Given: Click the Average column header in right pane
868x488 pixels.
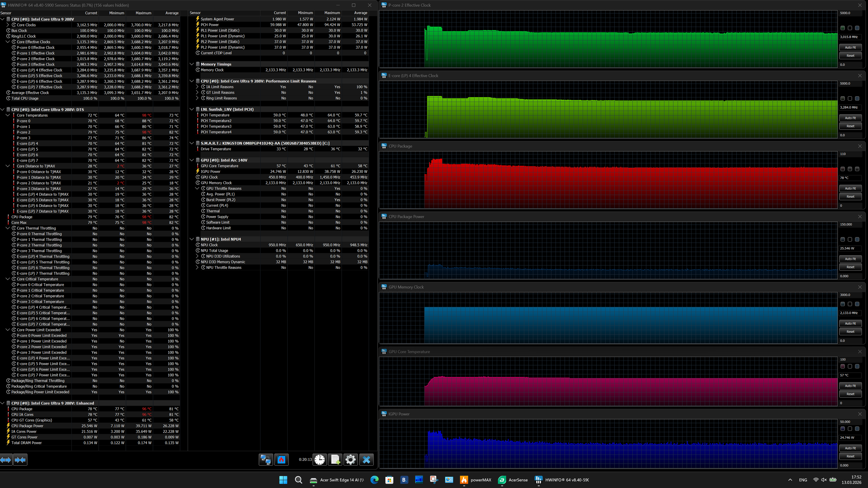Looking at the screenshot, I should tap(355, 13).
